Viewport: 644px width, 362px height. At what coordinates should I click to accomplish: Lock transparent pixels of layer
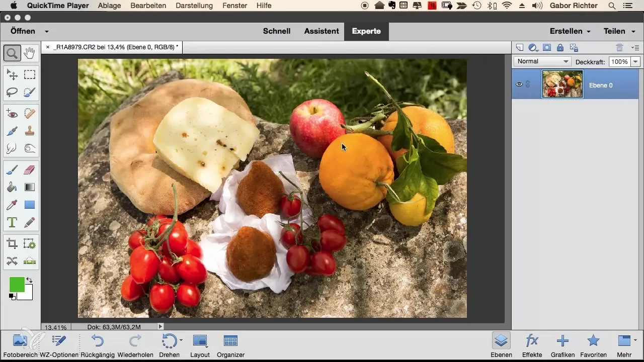[x=574, y=48]
